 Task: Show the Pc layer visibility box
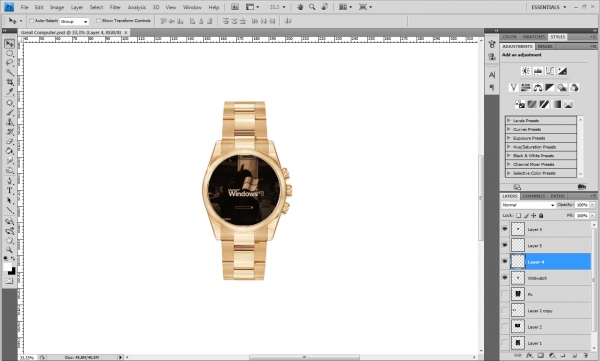click(x=505, y=294)
